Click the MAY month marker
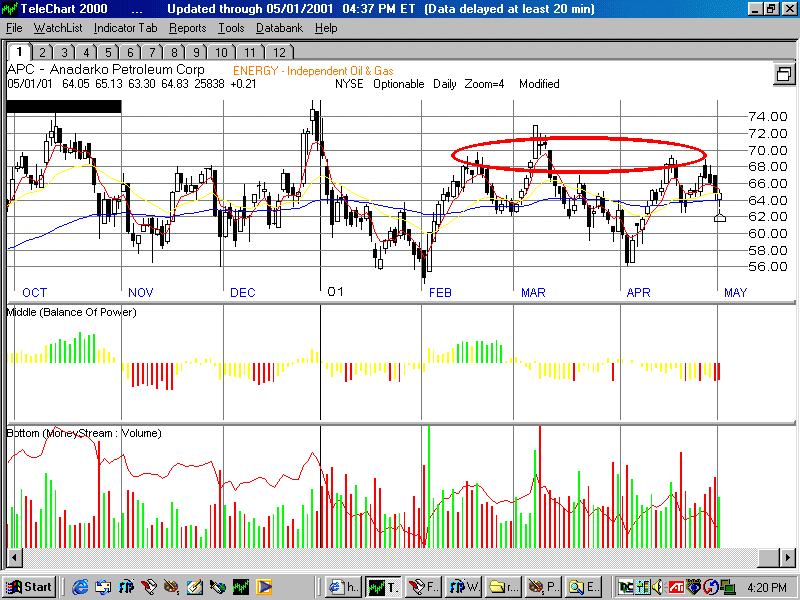This screenshot has width=800, height=600. 736,292
